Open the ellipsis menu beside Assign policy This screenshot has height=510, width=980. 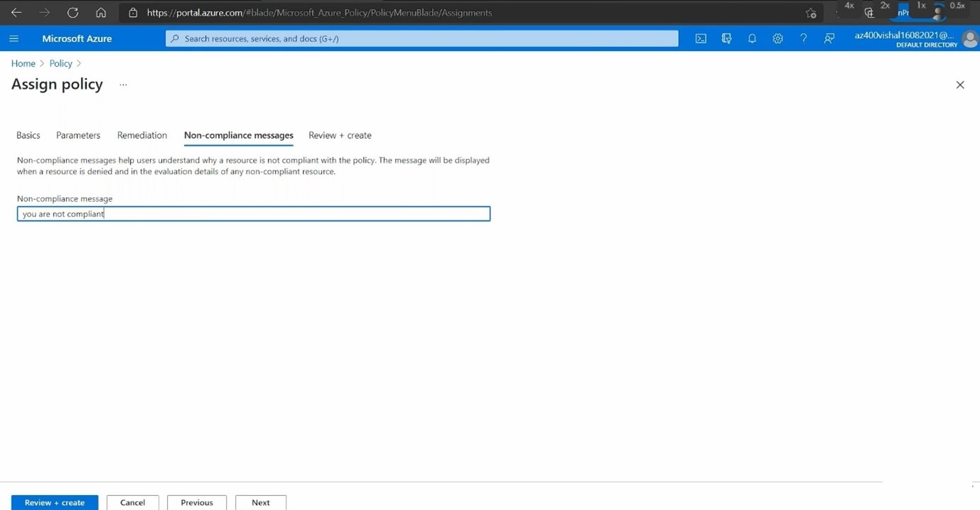123,85
